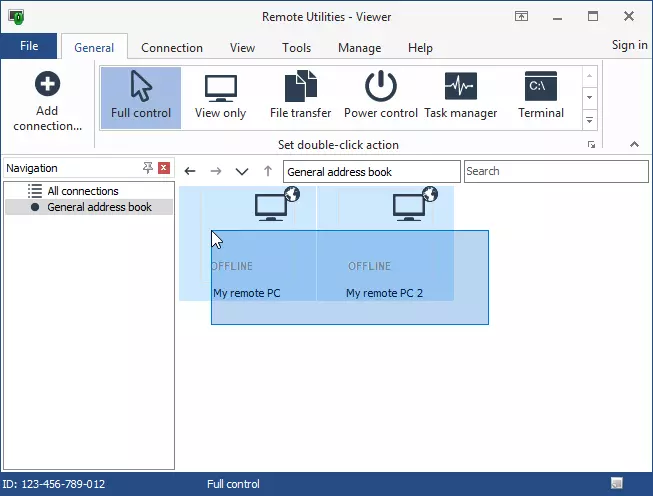Image resolution: width=653 pixels, height=496 pixels.
Task: Click the Add connection icon
Action: [47, 85]
